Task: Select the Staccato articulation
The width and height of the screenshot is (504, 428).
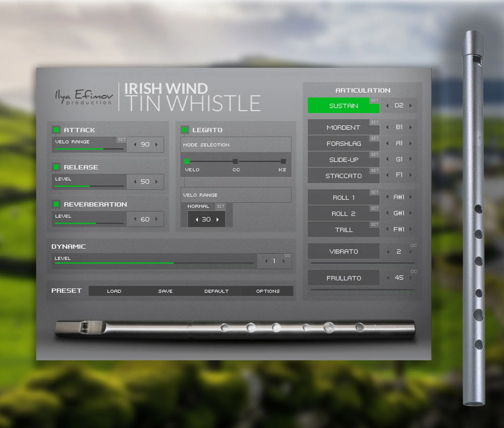Action: (343, 176)
